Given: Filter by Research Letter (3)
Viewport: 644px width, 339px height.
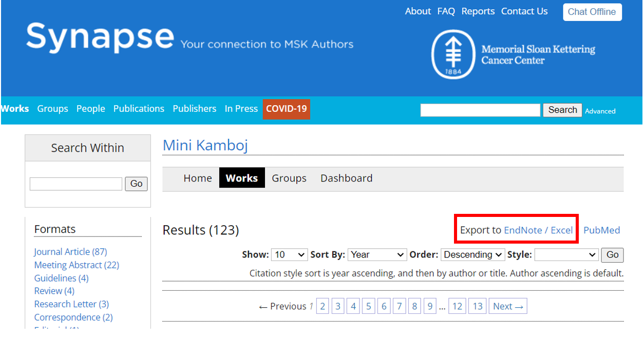Looking at the screenshot, I should (71, 305).
